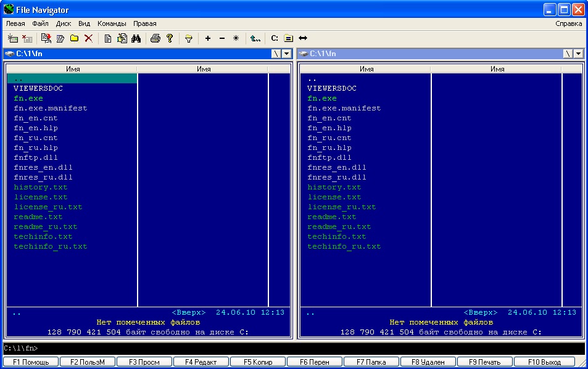This screenshot has height=369, width=588.
Task: Select fn_ru.cnt in the right panel
Action: point(329,138)
